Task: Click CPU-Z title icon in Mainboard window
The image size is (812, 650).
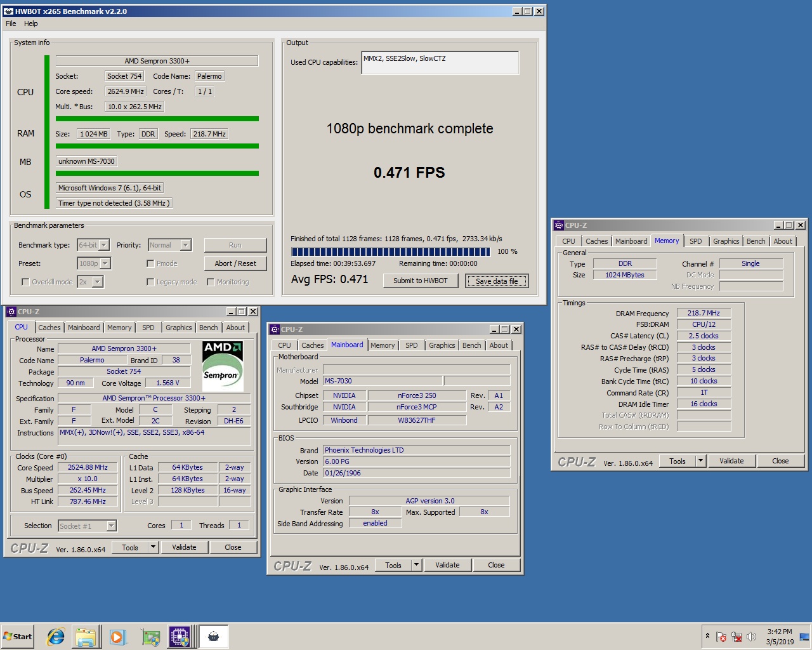Action: coord(275,329)
